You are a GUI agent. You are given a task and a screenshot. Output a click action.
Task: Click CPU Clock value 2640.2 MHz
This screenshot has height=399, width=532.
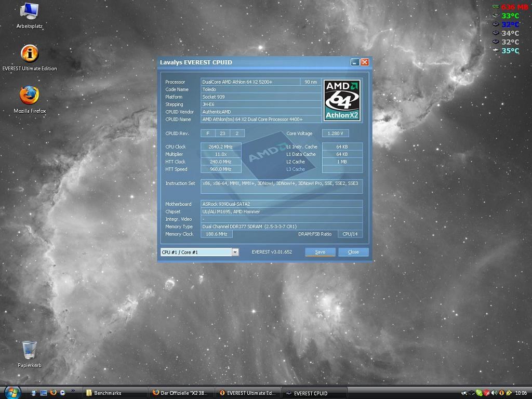pyautogui.click(x=221, y=147)
